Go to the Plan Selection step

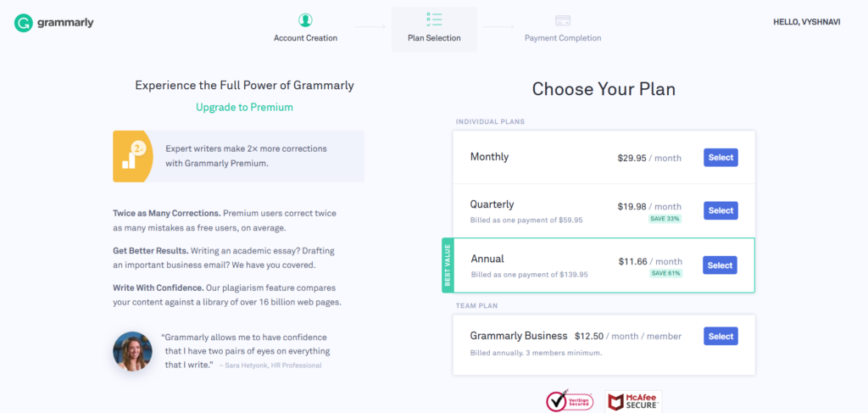434,38
